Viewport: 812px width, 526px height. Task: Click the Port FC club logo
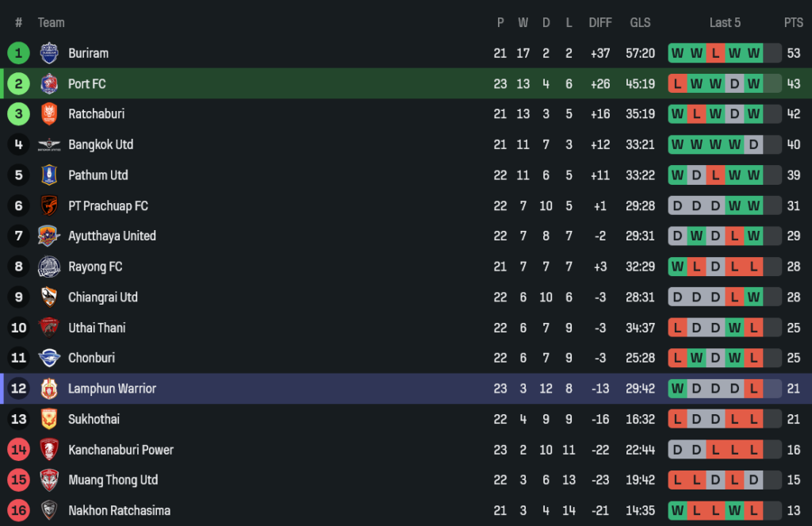pyautogui.click(x=49, y=83)
